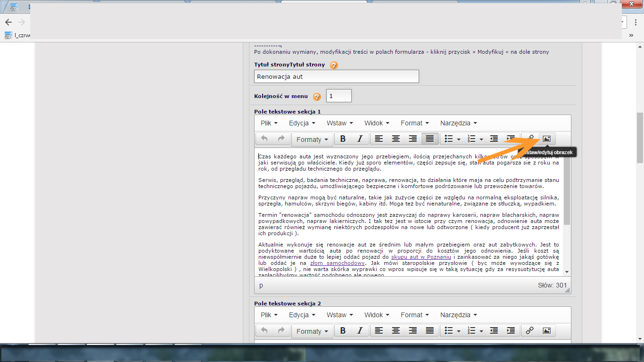Open Plik menu in section 1 editor
644x362 pixels.
pyautogui.click(x=269, y=123)
